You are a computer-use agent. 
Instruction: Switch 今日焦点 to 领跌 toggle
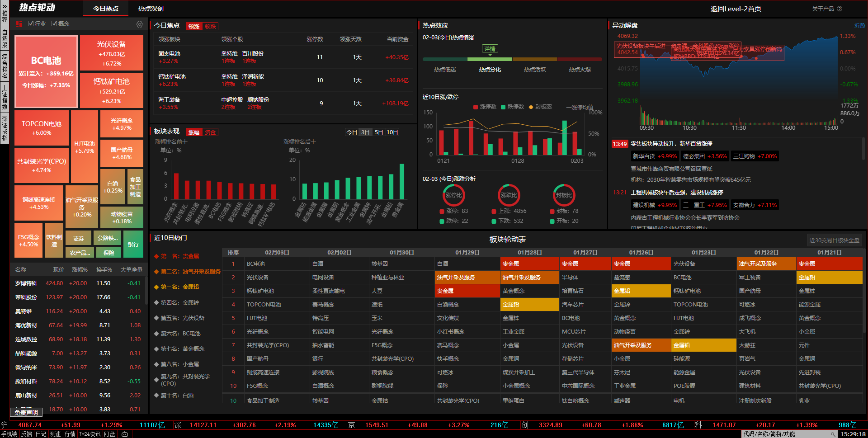click(x=210, y=26)
